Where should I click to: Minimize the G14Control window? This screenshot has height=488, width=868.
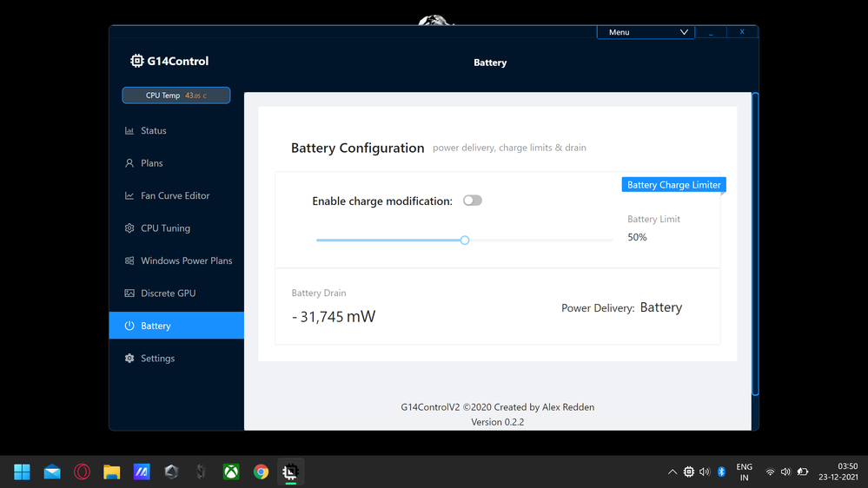point(711,32)
